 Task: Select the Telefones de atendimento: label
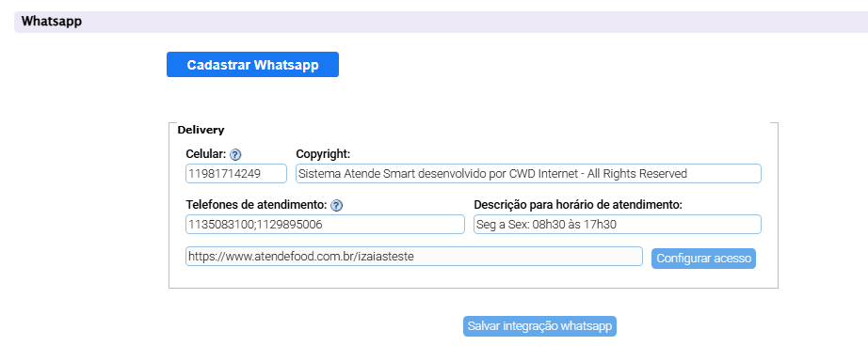coord(256,205)
